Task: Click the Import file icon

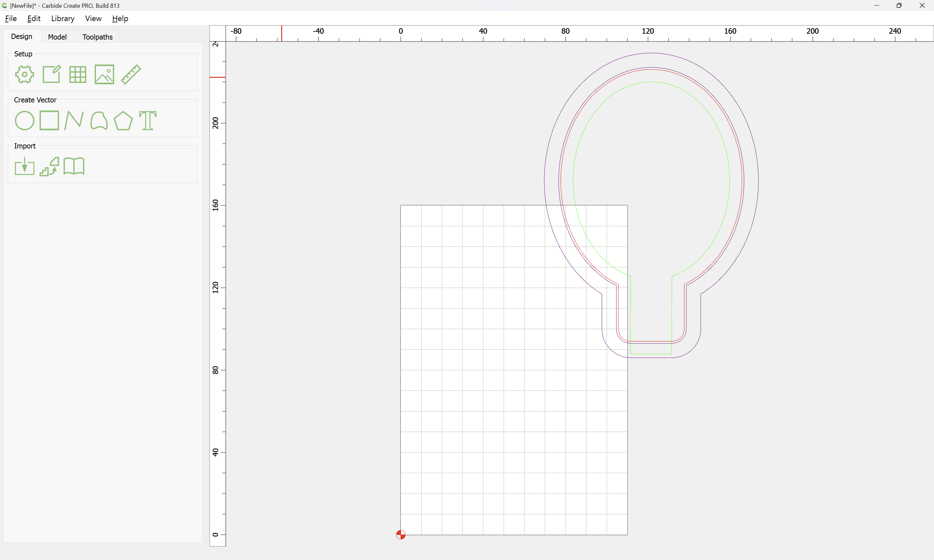Action: point(25,166)
